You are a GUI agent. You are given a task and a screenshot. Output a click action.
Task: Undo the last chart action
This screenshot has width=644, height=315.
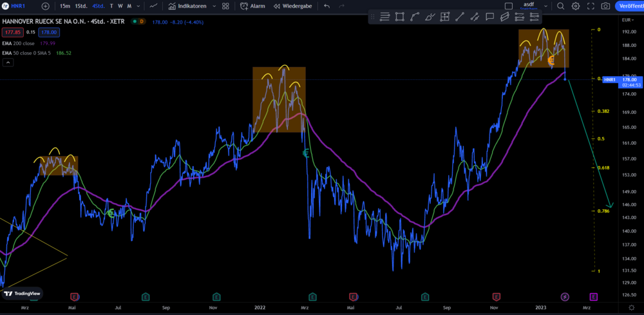coord(327,6)
